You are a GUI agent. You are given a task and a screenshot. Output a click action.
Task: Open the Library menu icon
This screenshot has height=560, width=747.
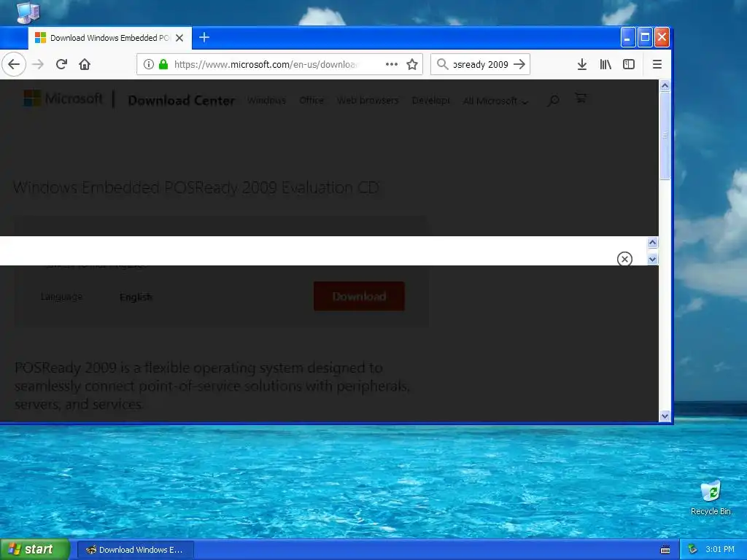pyautogui.click(x=605, y=64)
